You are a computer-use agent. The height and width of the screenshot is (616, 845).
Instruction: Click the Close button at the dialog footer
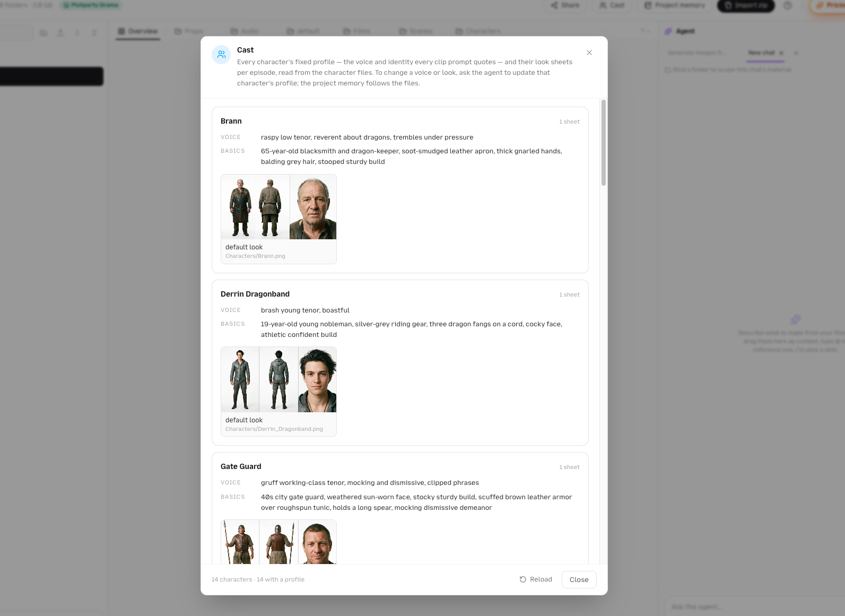[579, 579]
